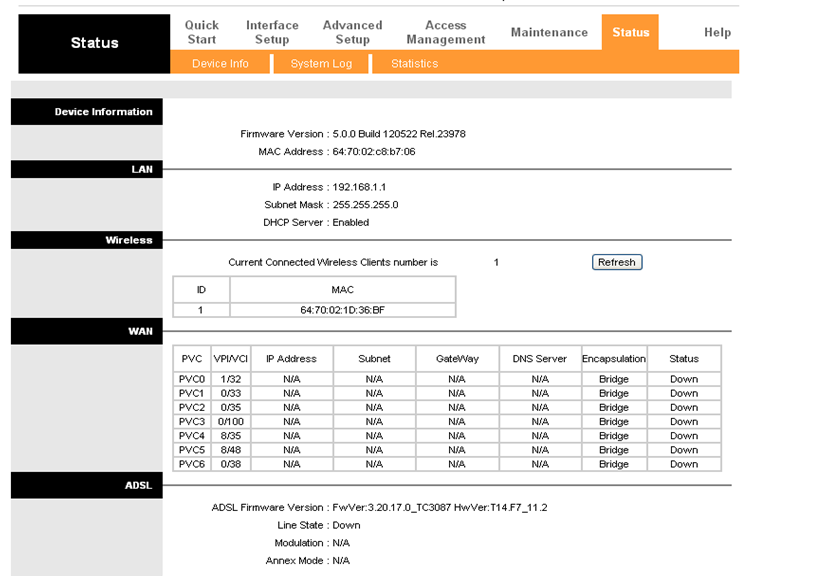Open the Maintenance tab
Viewport: 832px width, 576px height.
pyautogui.click(x=549, y=32)
